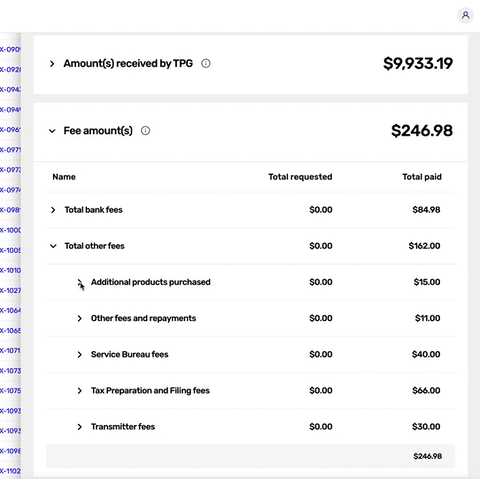Click the Total requested column header
Image resolution: width=480 pixels, height=479 pixels.
(300, 177)
